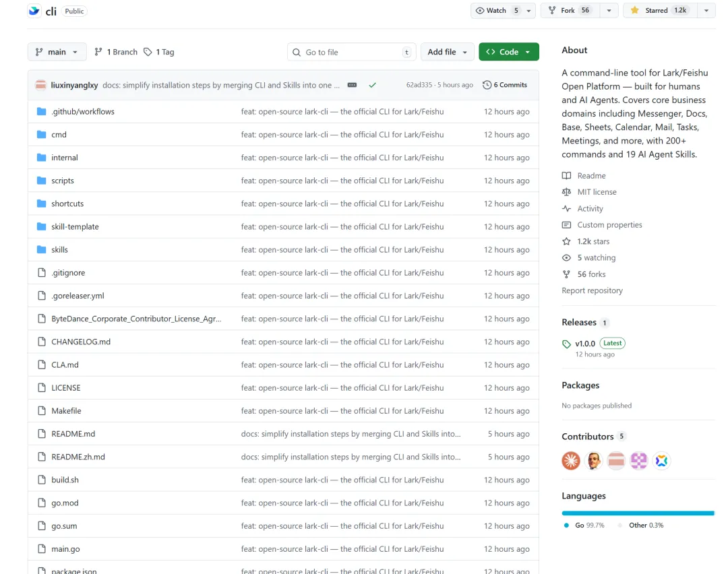Open the build.sh file
Image resolution: width=728 pixels, height=574 pixels.
[x=65, y=480]
